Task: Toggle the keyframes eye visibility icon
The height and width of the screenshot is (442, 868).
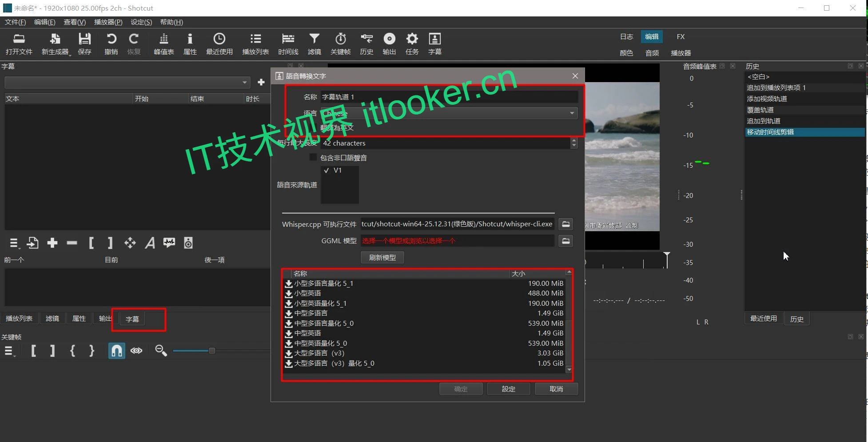Action: (136, 351)
